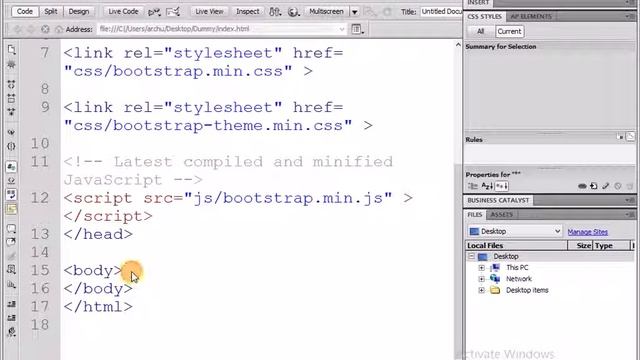
Task: Click the Back arrow in address bar
Action: [18, 29]
